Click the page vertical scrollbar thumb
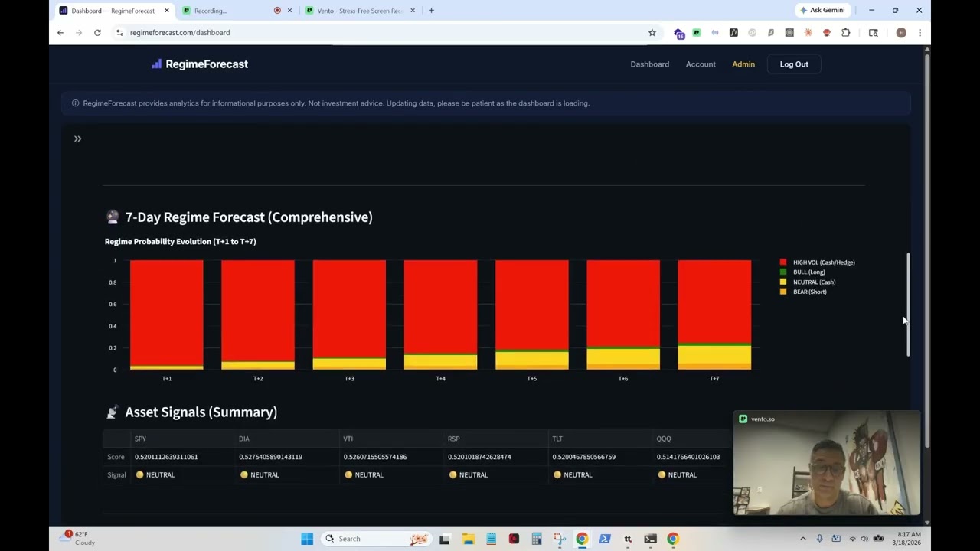980x551 pixels. [x=927, y=250]
